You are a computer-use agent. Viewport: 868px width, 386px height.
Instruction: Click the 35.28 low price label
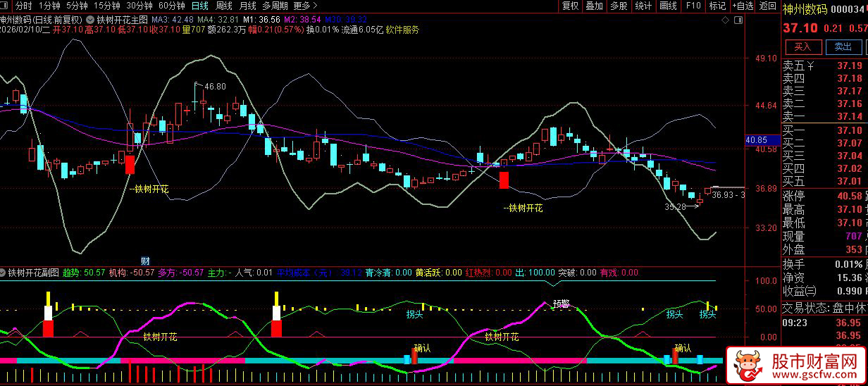(x=674, y=207)
